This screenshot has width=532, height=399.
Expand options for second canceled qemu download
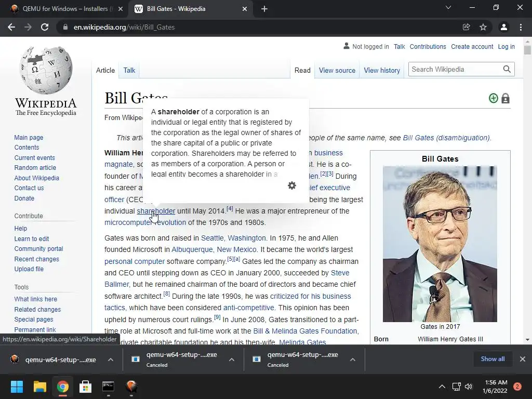pos(232,360)
